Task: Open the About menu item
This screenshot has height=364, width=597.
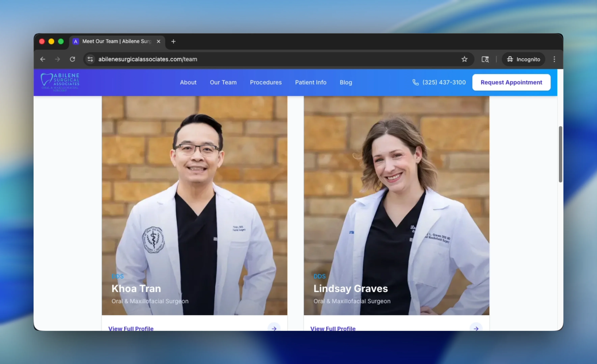Action: 188,82
